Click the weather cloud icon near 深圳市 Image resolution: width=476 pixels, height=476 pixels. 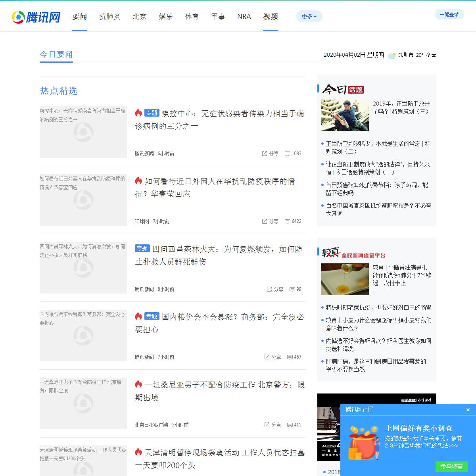click(392, 55)
